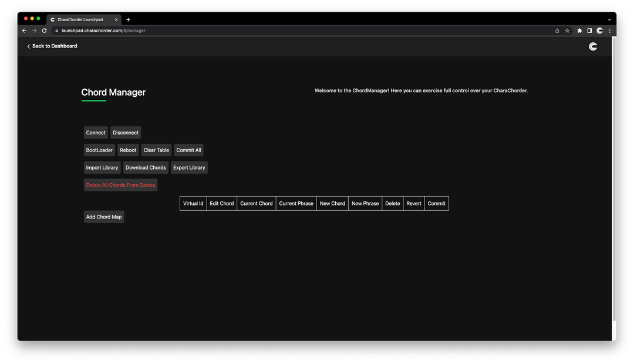Open the Extensions puzzle icon
Viewport: 634px width, 364px height.
(579, 31)
